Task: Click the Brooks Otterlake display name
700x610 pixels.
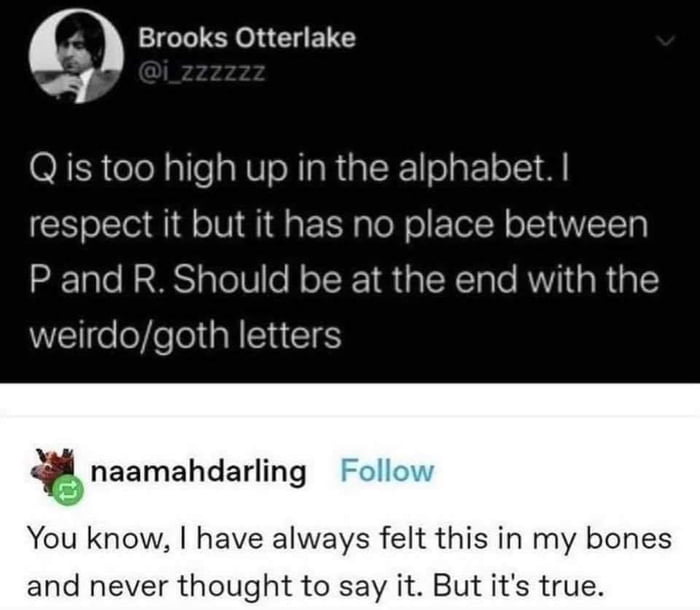Action: click(x=247, y=38)
